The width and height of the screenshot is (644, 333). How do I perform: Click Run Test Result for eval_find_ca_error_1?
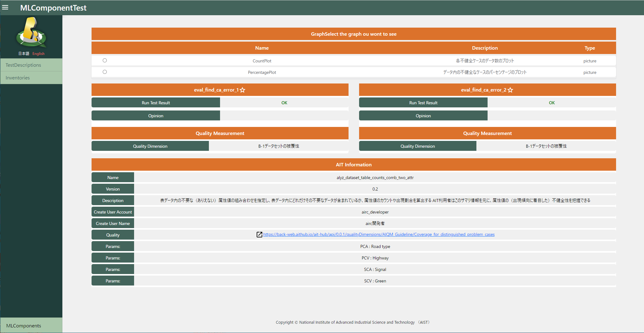click(156, 103)
